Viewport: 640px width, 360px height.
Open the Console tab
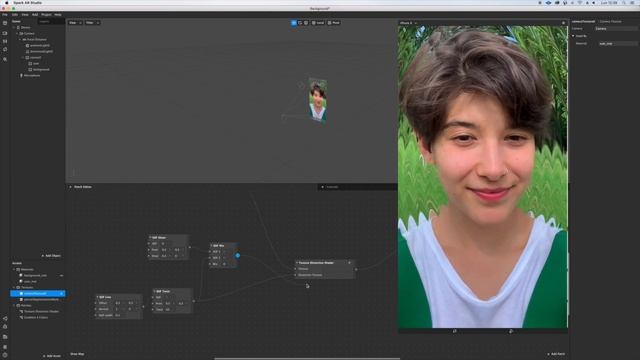click(332, 187)
